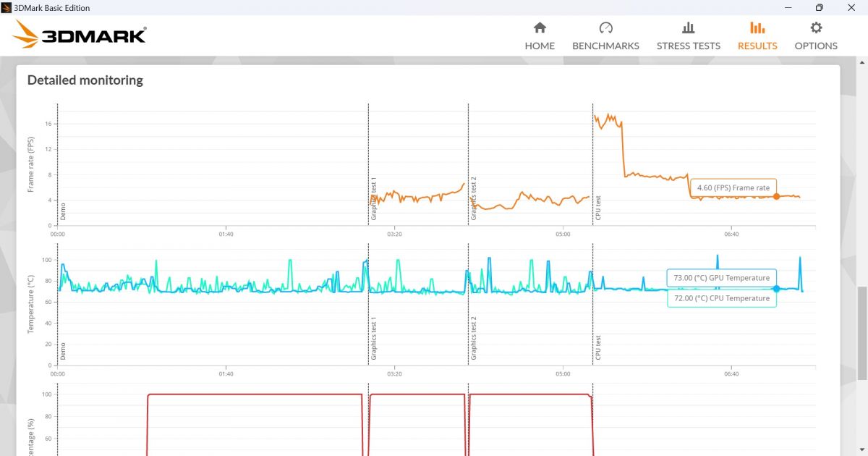868x456 pixels.
Task: Click the RESULTS tab label
Action: (757, 46)
